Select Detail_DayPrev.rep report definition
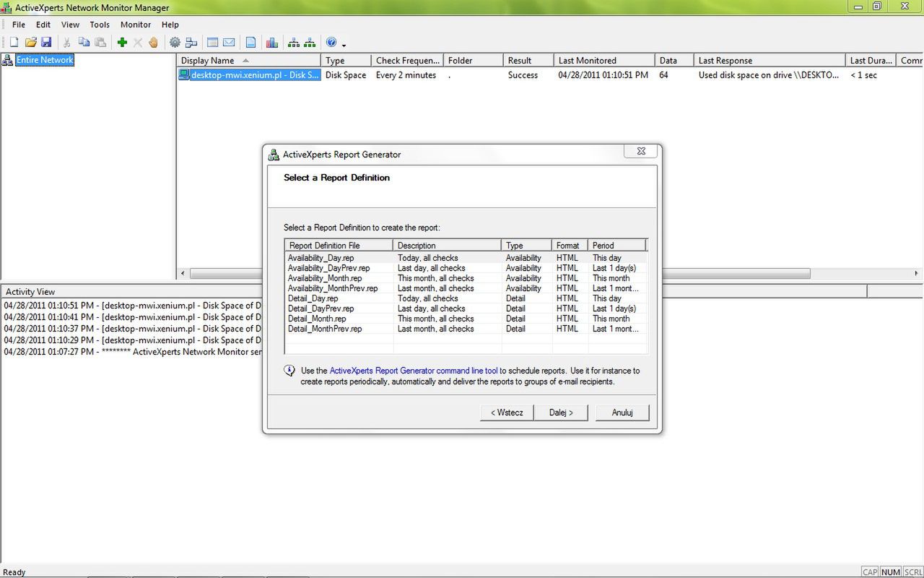The height and width of the screenshot is (578, 924). pyautogui.click(x=466, y=309)
